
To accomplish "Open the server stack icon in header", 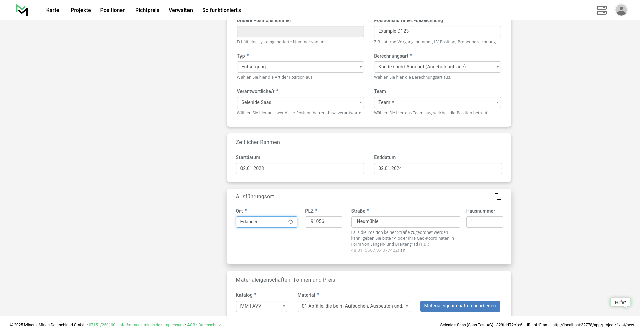I will 601,10.
